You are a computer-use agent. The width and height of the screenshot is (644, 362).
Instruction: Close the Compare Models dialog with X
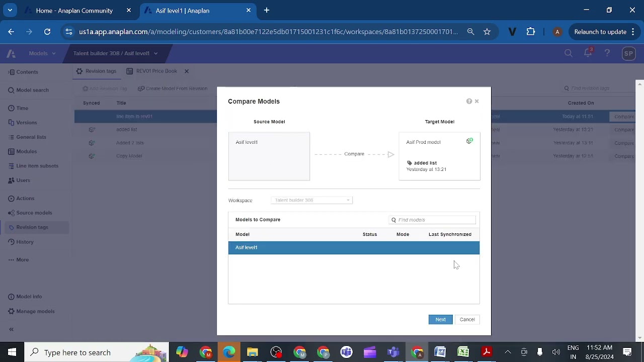(477, 101)
